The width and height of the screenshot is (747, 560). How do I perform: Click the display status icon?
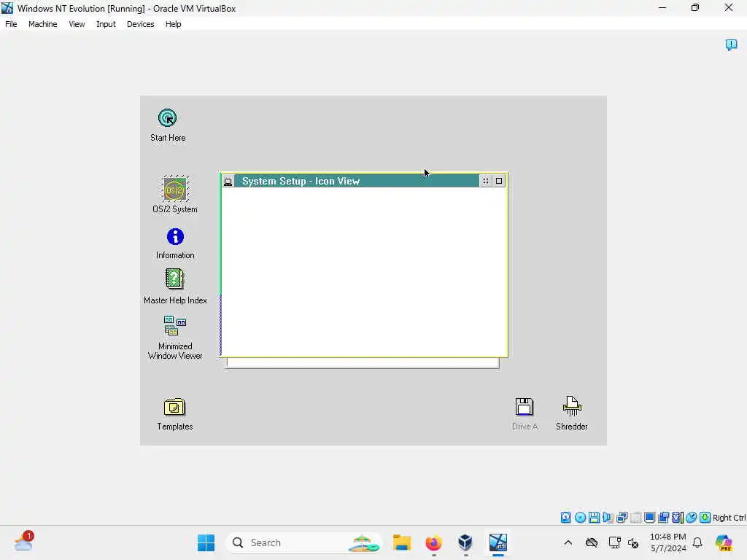point(649,518)
